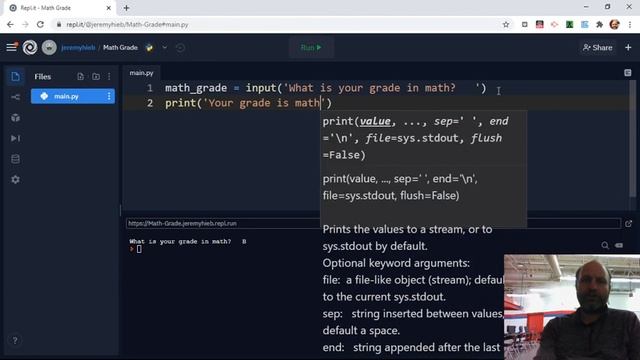Open Version control in the sidebar

pos(16,97)
